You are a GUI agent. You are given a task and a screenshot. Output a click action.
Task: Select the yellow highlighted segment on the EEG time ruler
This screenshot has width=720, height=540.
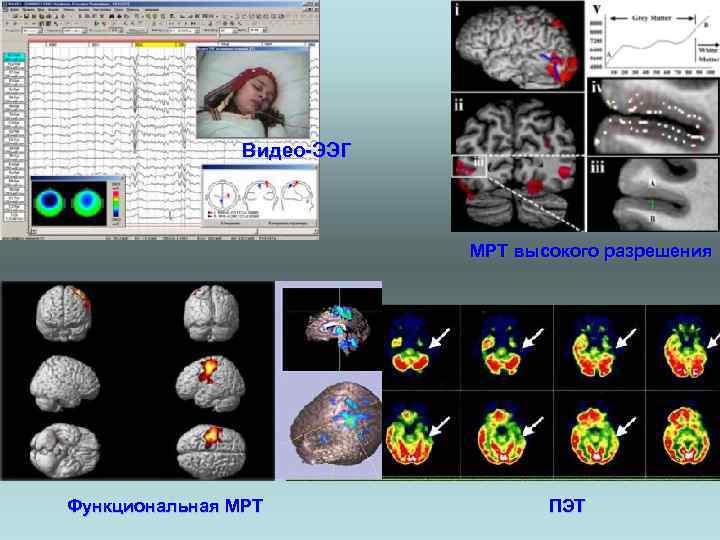(159, 45)
